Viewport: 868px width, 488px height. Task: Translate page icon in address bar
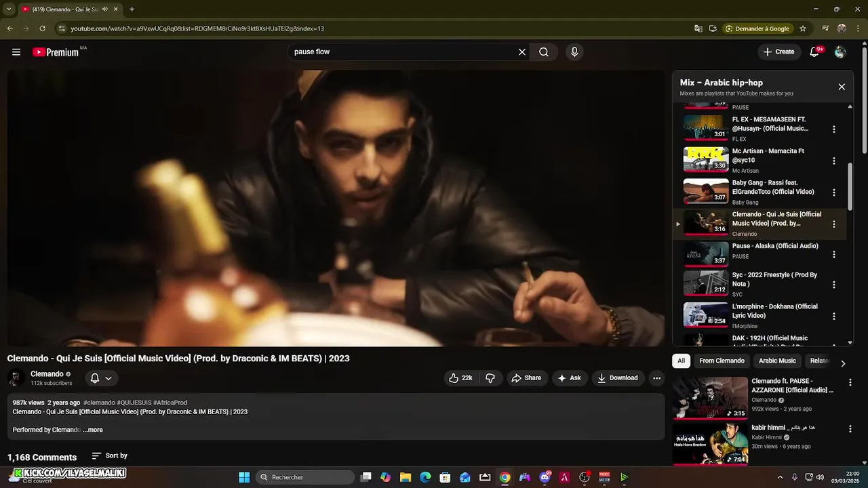[698, 28]
